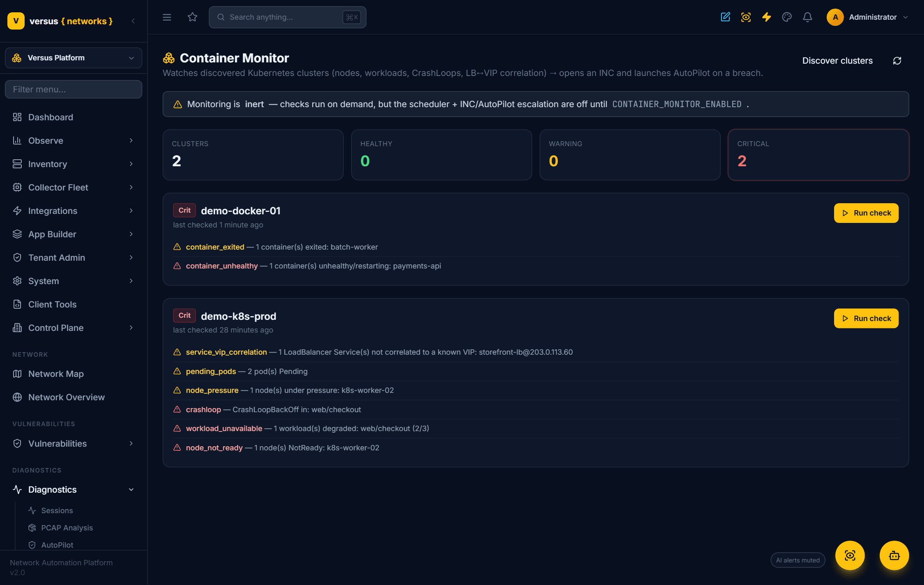The width and height of the screenshot is (924, 585).
Task: Go to Dashboard
Action: [74, 117]
